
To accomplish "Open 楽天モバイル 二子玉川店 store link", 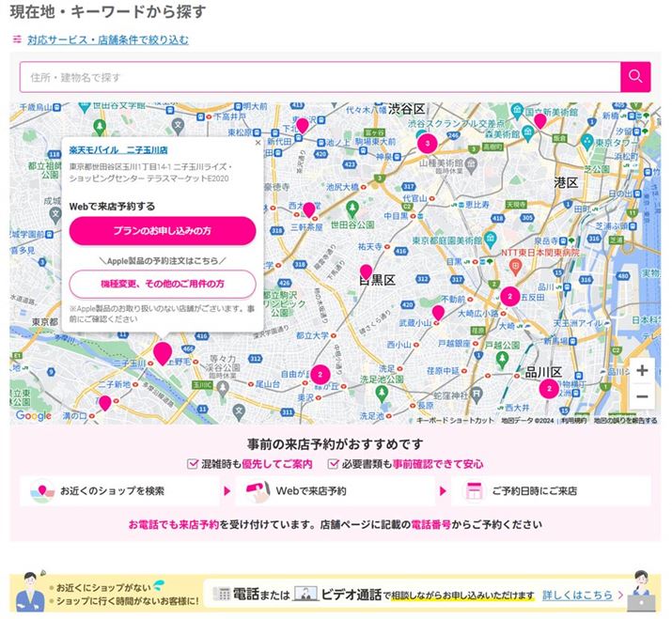I will 118,150.
